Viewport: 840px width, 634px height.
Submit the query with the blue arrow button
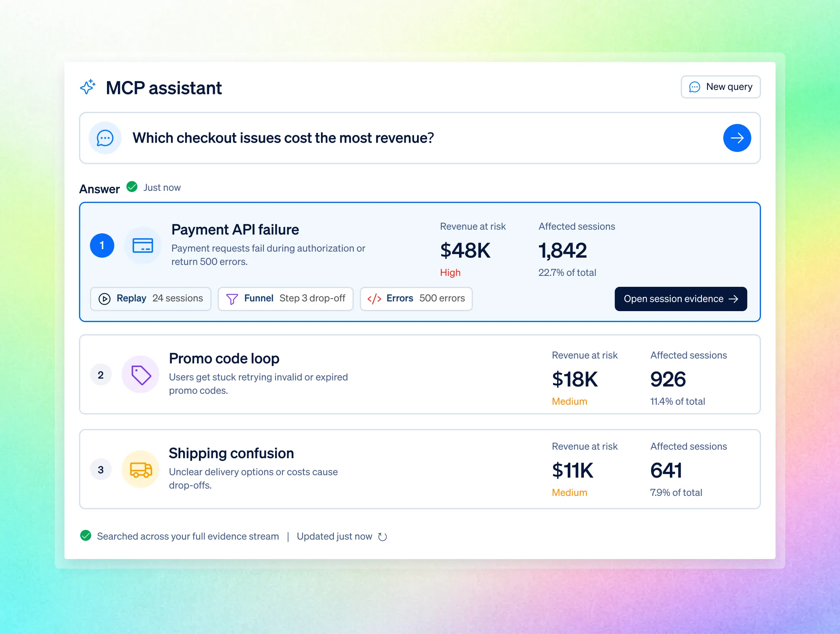[737, 138]
